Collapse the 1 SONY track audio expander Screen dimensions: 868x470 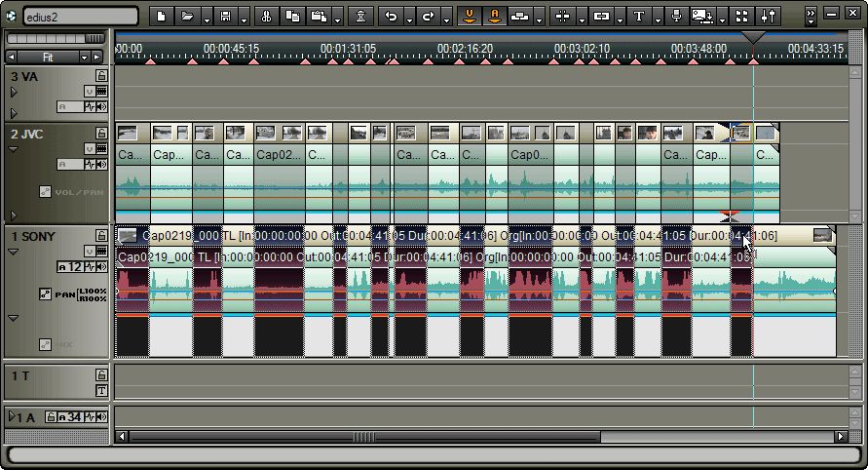coord(14,253)
